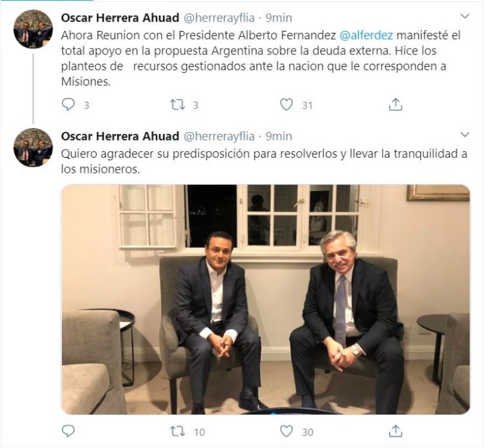484x448 pixels.
Task: Expand the second tweet's more-options chevron
Action: (x=465, y=135)
